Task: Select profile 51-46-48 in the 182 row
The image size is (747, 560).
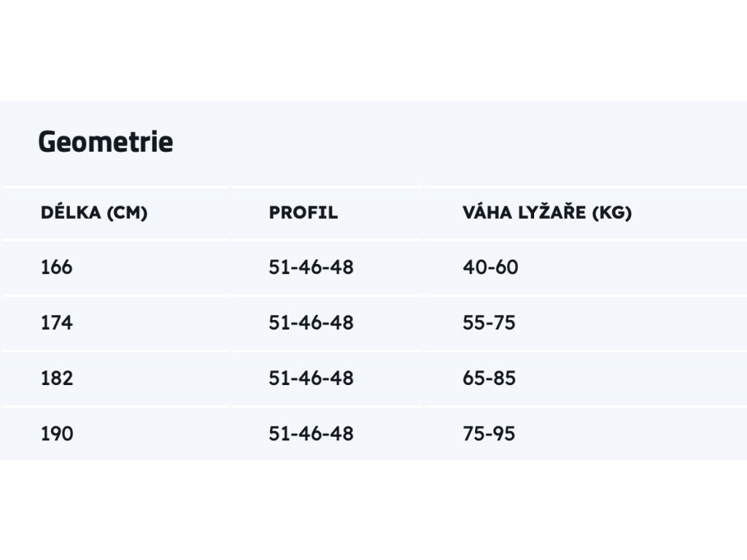Action: click(x=311, y=378)
